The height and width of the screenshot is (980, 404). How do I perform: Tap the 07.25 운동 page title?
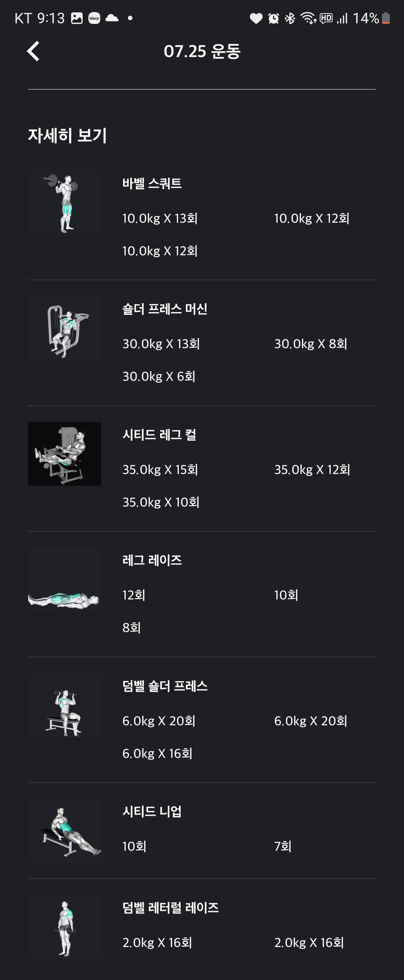[202, 51]
